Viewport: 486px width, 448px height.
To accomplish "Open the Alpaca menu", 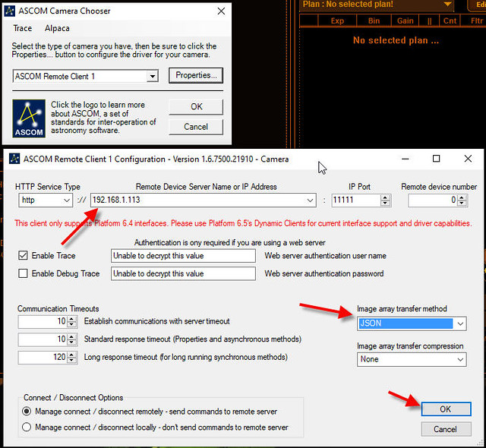I will coord(57,28).
